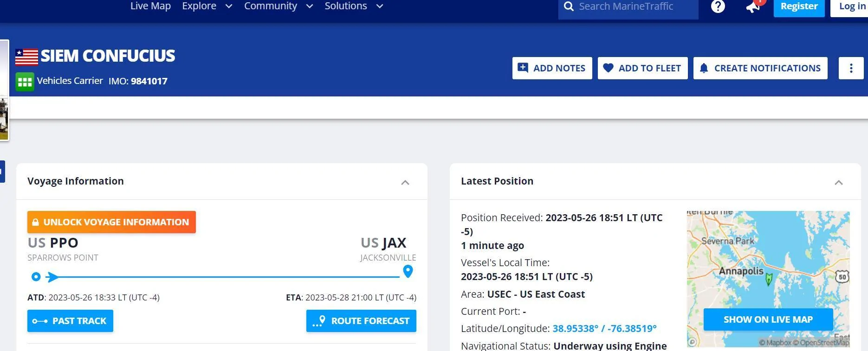Click the green vessel marker on map
The height and width of the screenshot is (351, 868).
[769, 279]
